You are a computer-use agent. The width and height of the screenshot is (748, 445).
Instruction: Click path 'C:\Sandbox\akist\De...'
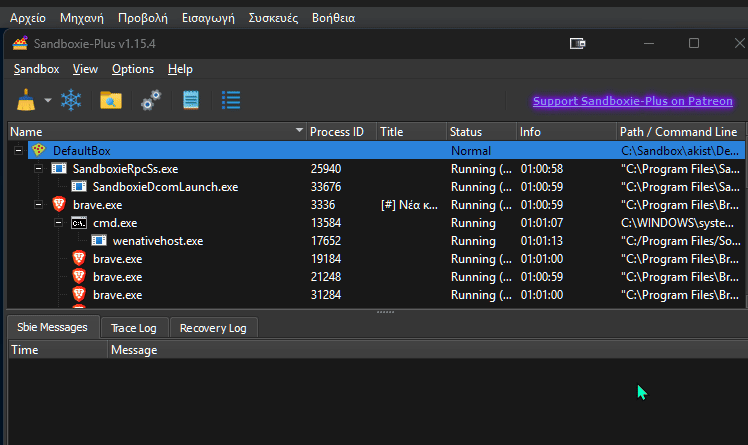(680, 151)
